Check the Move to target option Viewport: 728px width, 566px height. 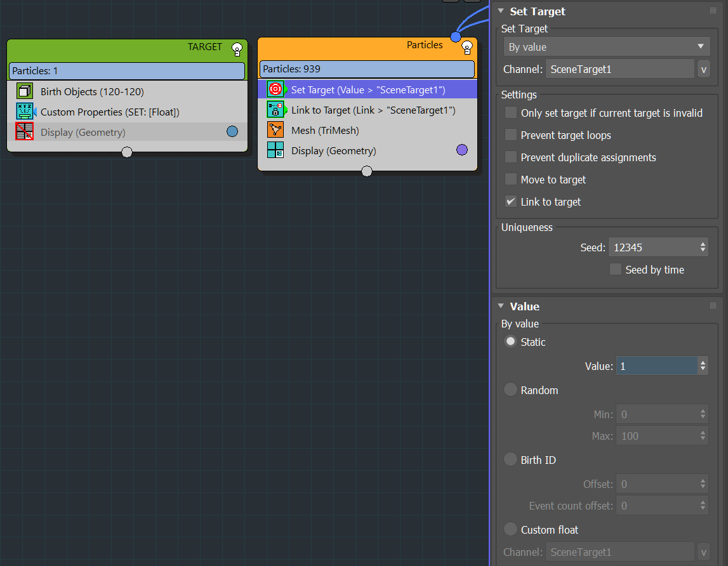coord(511,180)
